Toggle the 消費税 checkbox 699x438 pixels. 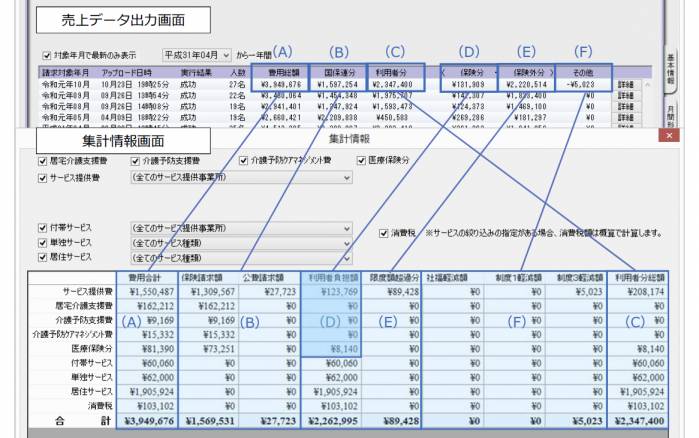(x=383, y=233)
